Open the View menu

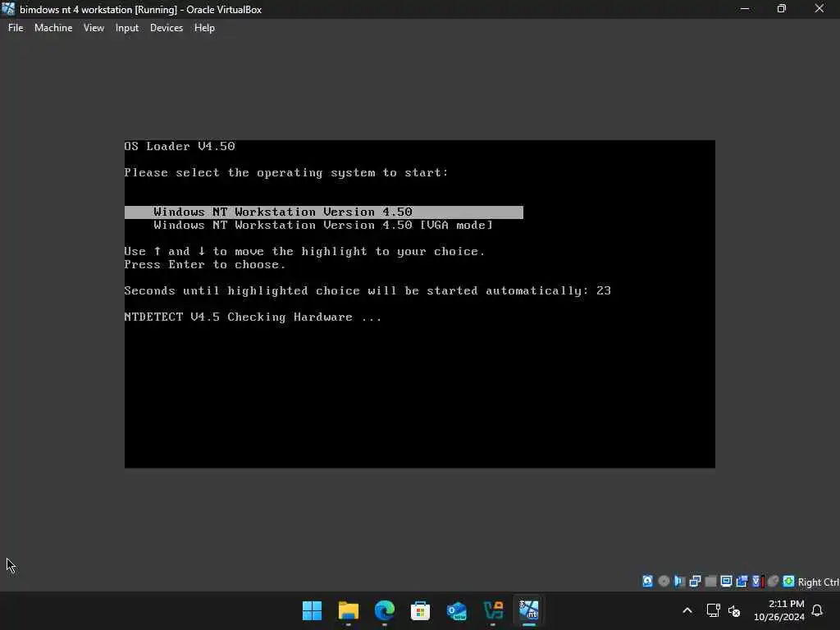coord(94,28)
